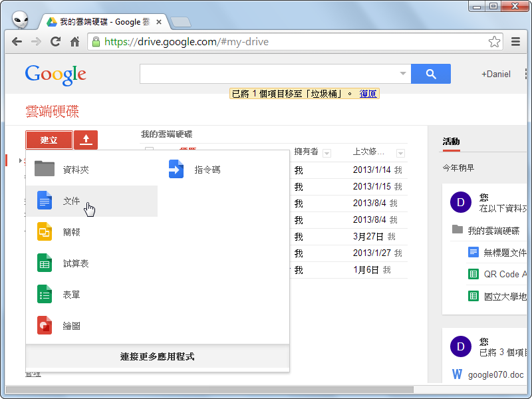Click the 我的雲端硬碟 heading above file list
Screen dimensions: 532x399
pyautogui.click(x=167, y=134)
